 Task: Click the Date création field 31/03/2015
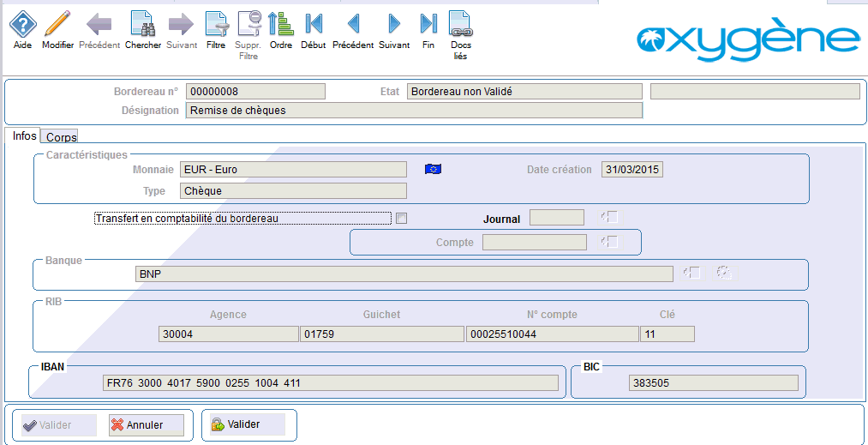click(632, 170)
